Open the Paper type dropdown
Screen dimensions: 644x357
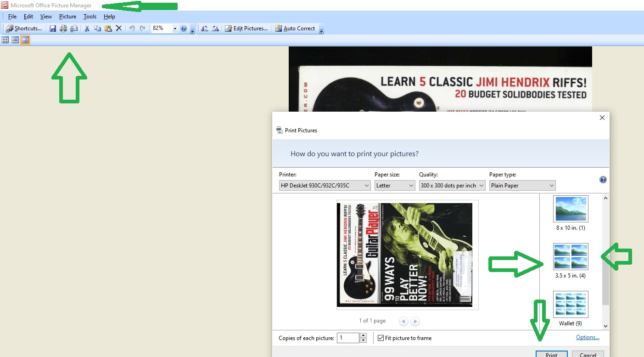[x=522, y=186]
